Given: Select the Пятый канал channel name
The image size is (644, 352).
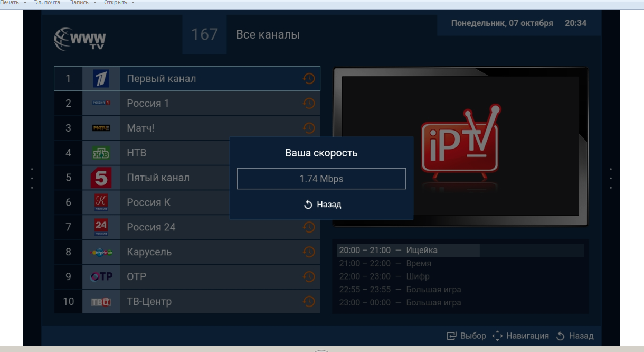Looking at the screenshot, I should point(158,178).
